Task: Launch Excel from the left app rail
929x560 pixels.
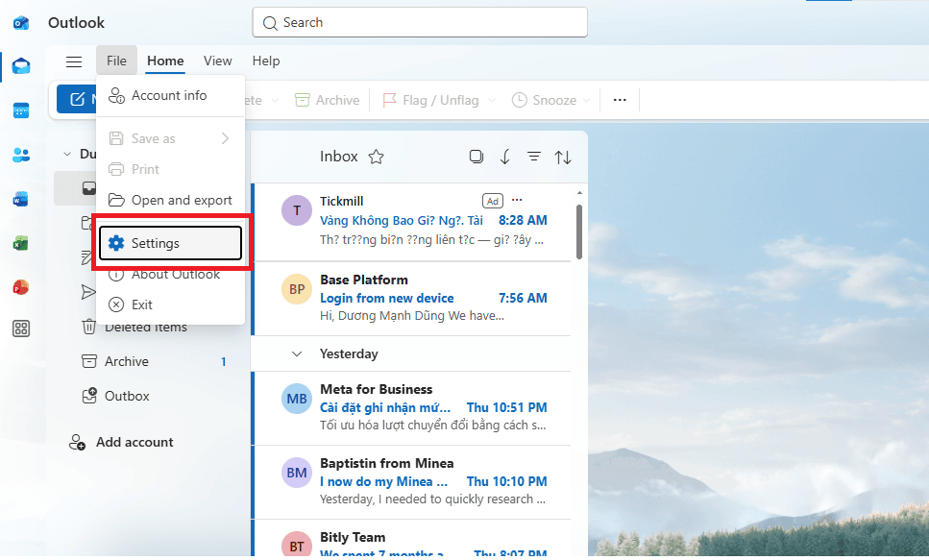Action: point(21,243)
